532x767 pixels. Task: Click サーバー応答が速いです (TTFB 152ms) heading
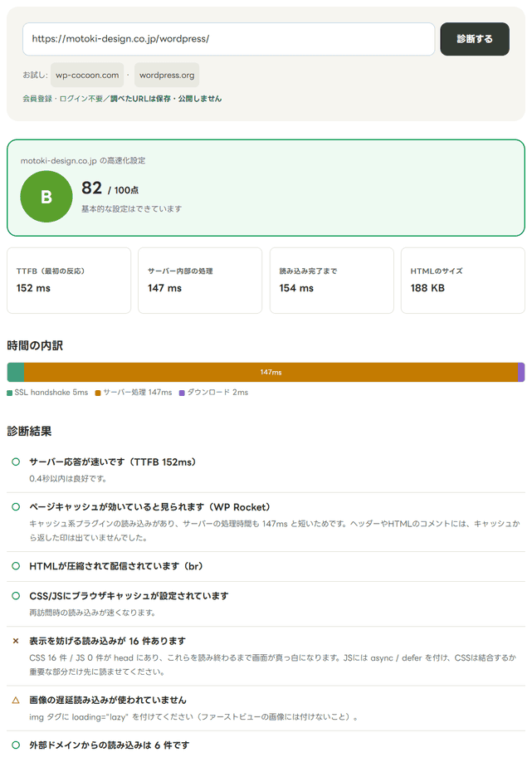click(113, 462)
